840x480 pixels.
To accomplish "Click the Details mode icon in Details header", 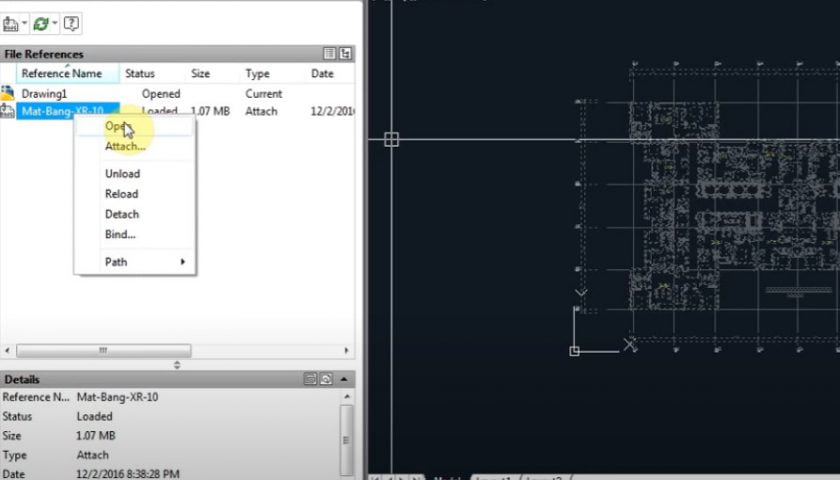I will tap(310, 380).
